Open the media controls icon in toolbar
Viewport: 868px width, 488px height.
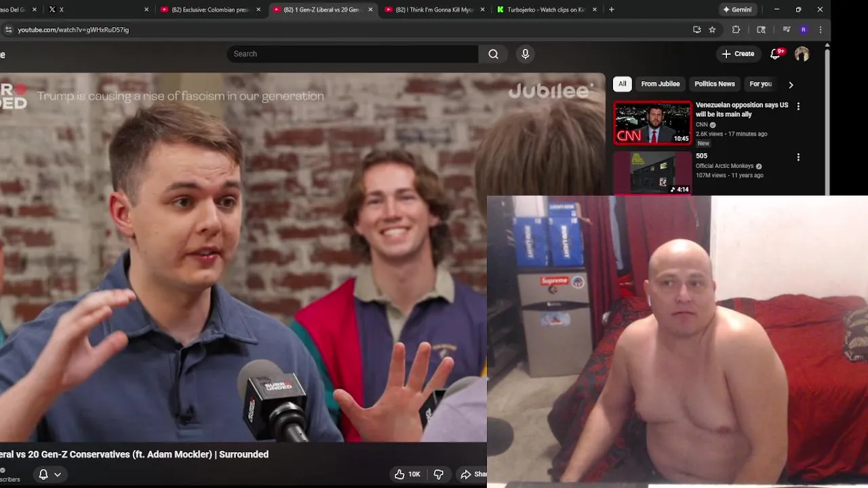tap(787, 30)
